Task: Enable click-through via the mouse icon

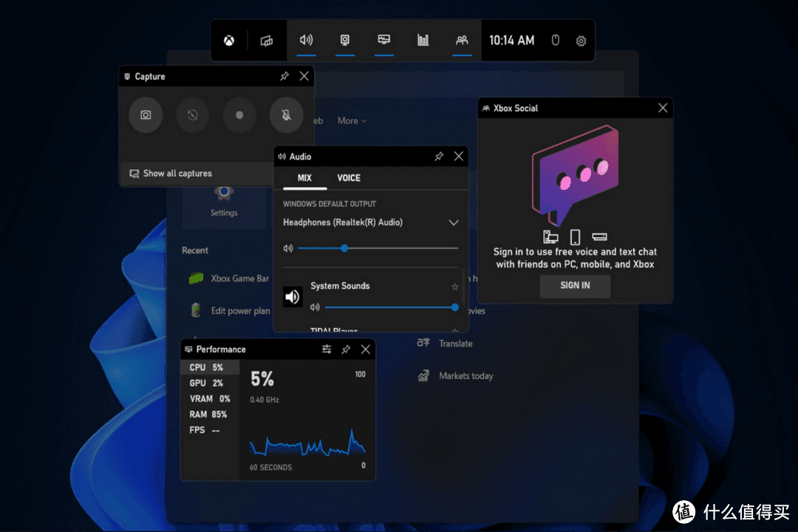Action: click(555, 40)
